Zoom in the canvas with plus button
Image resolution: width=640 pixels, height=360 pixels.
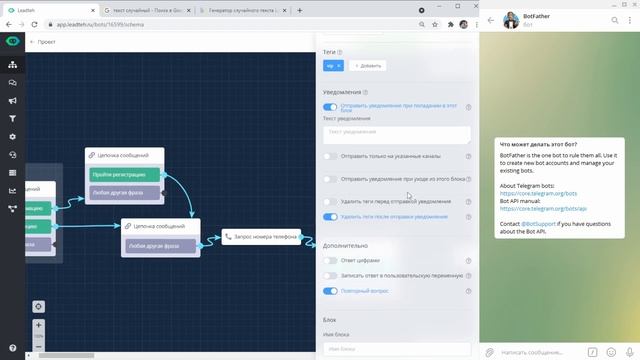(x=38, y=325)
